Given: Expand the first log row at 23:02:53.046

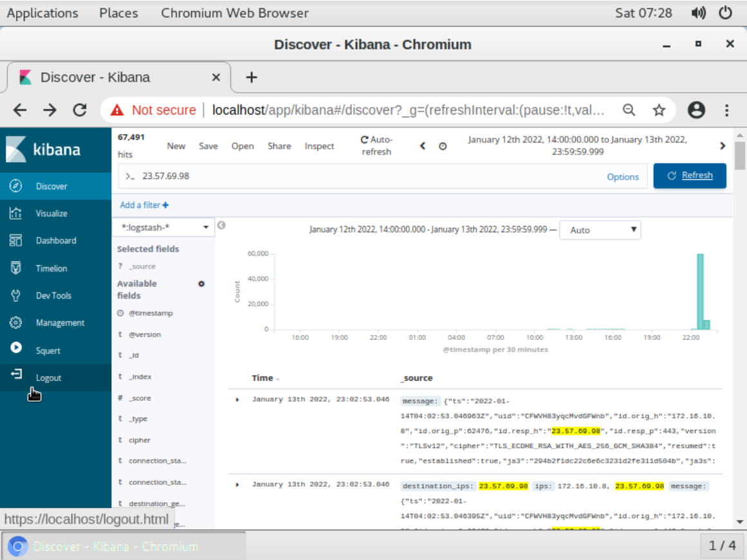Looking at the screenshot, I should [x=237, y=399].
